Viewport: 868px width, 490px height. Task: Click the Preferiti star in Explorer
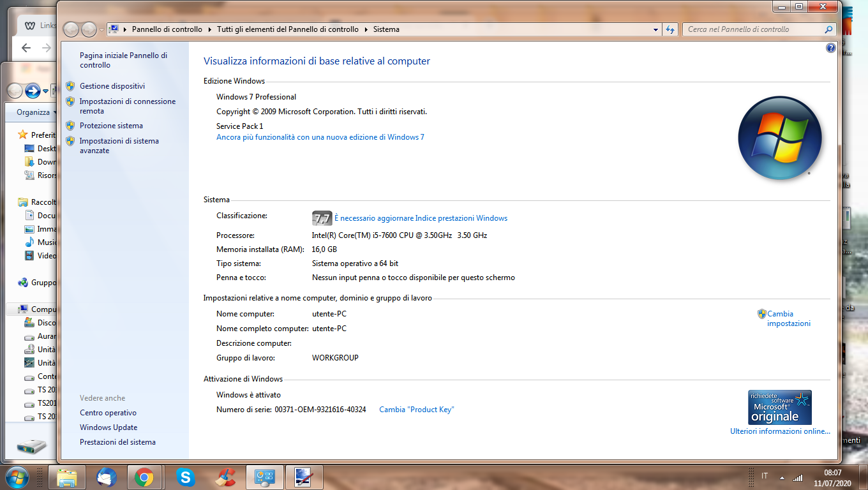pos(23,135)
